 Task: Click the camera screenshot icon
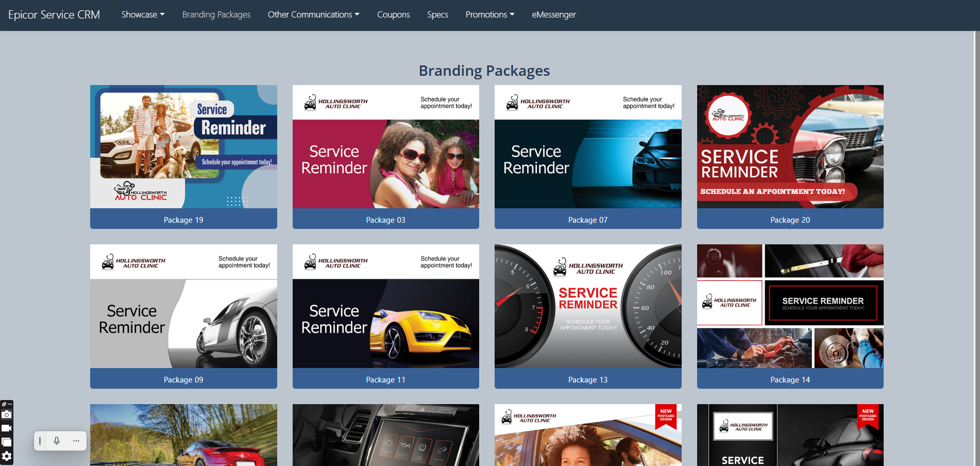6,414
